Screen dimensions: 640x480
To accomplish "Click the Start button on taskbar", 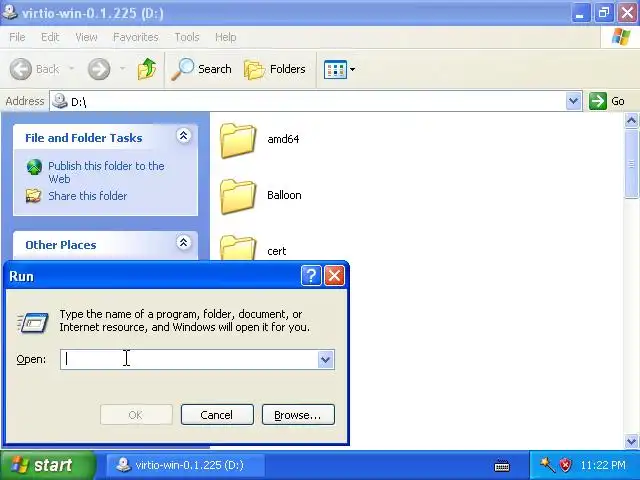I will [x=48, y=465].
